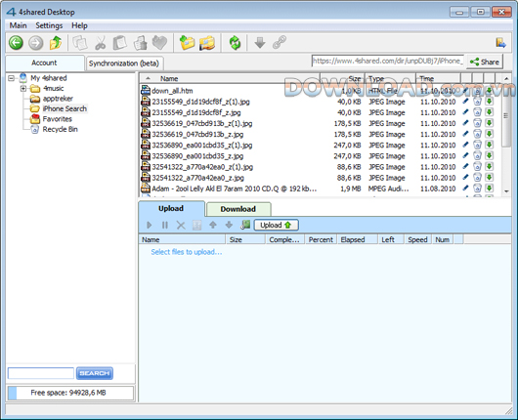The width and height of the screenshot is (518, 420).
Task: Open the Recycle Bin tree item
Action: click(61, 129)
